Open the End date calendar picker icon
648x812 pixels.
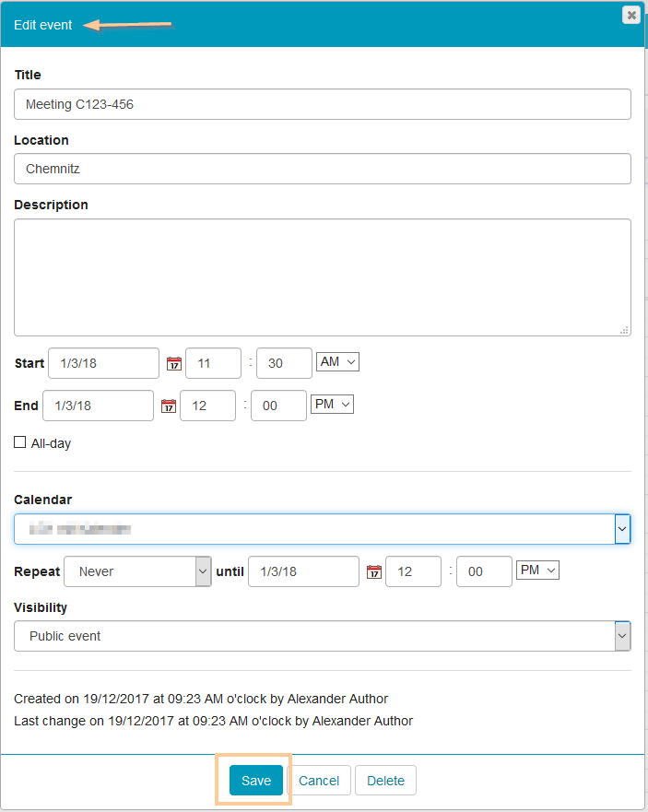click(x=168, y=406)
